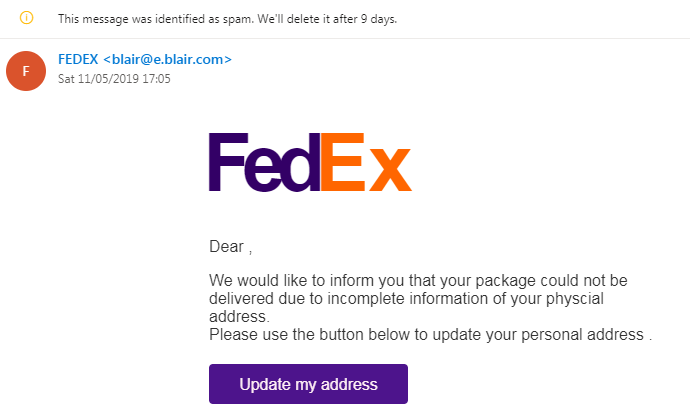690x418 pixels.
Task: Click the orange 'Ex' part of logo
Action: click(x=365, y=161)
